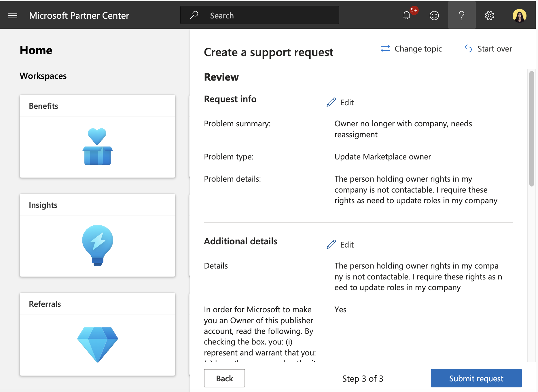
Task: Click the Change topic arrows icon
Action: click(x=385, y=49)
